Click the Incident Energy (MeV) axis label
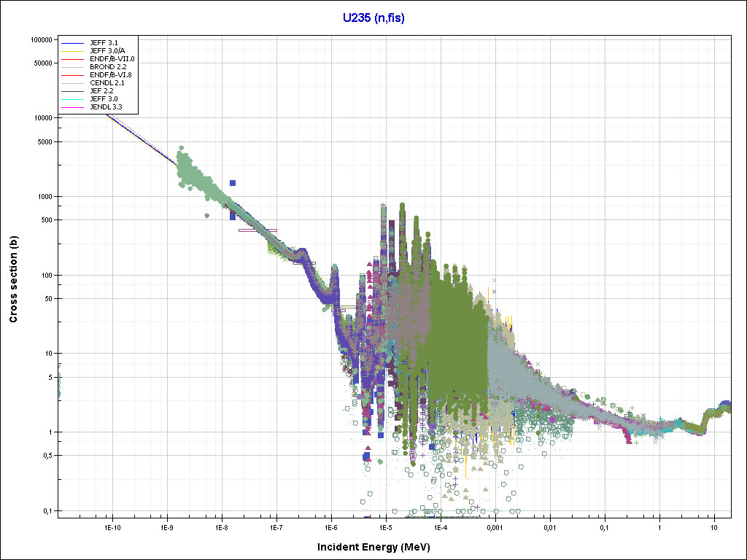 tap(373, 547)
